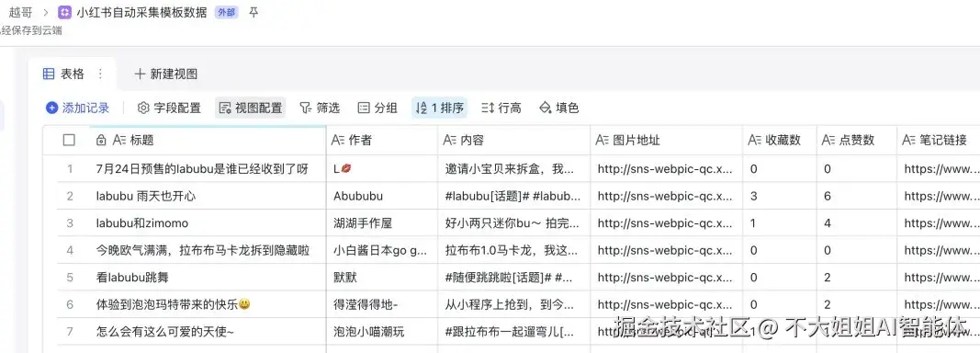Image resolution: width=980 pixels, height=353 pixels.
Task: Select author cell 湖湖手作屋
Action: [x=382, y=223]
